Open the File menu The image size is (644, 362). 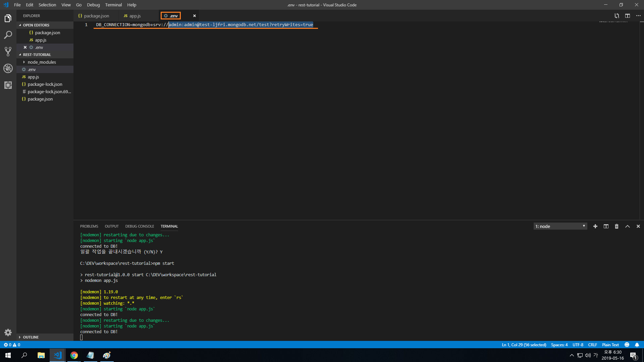[x=17, y=5]
